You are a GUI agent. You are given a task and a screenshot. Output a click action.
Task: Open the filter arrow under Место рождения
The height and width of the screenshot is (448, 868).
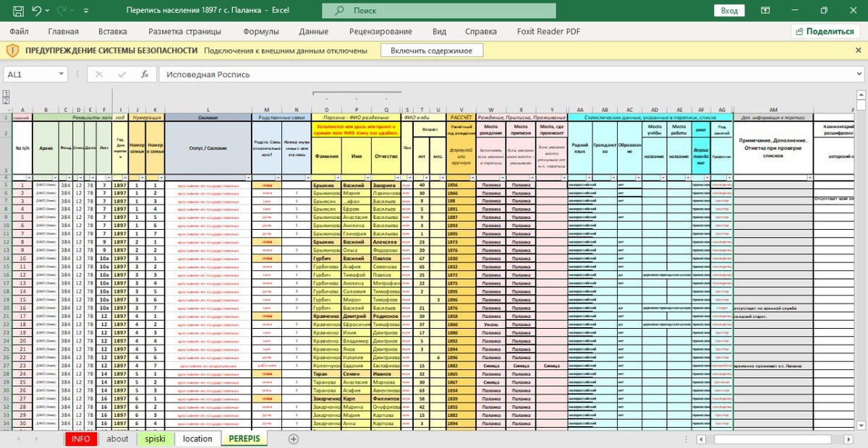coord(503,177)
